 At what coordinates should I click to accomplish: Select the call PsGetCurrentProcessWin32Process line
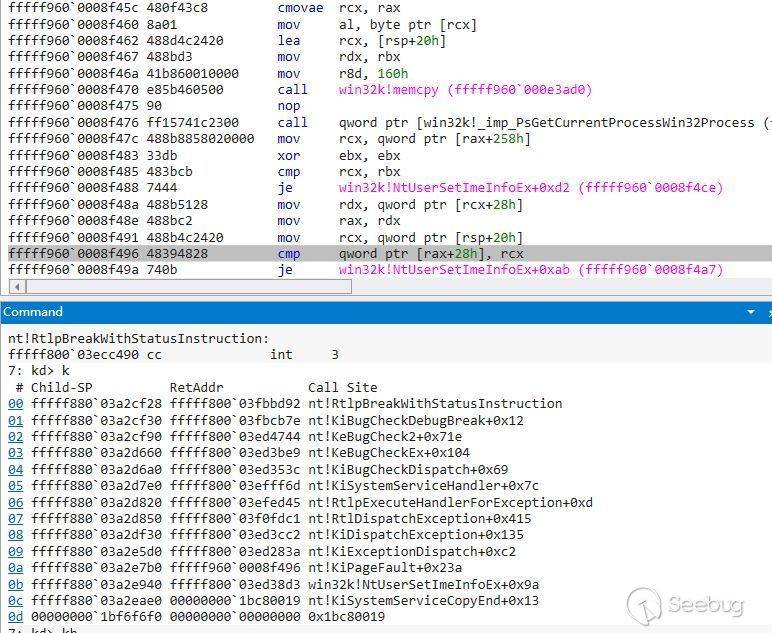point(390,123)
